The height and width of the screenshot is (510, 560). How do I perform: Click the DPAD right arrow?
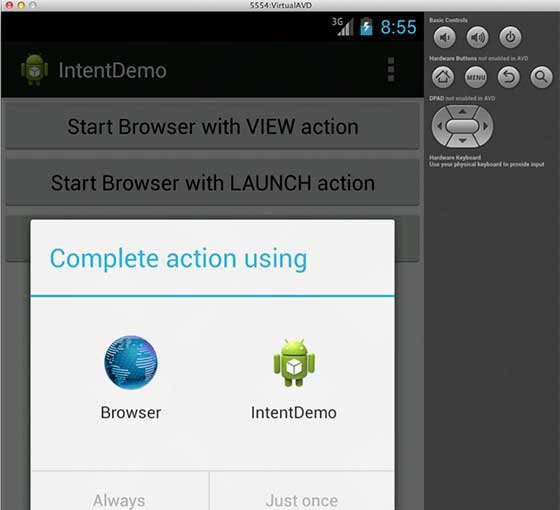(x=486, y=126)
